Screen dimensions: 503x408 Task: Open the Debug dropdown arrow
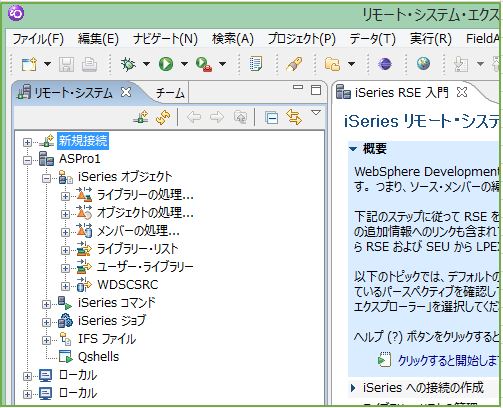click(146, 64)
